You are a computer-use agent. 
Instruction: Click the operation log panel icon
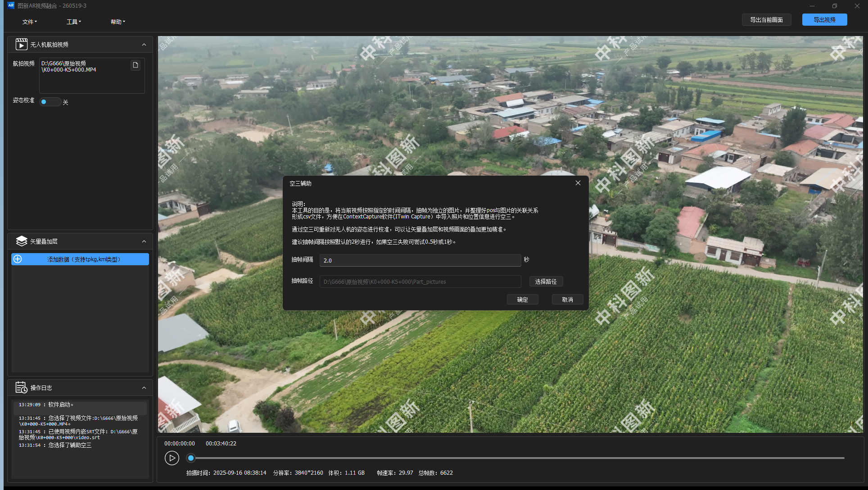click(x=21, y=387)
